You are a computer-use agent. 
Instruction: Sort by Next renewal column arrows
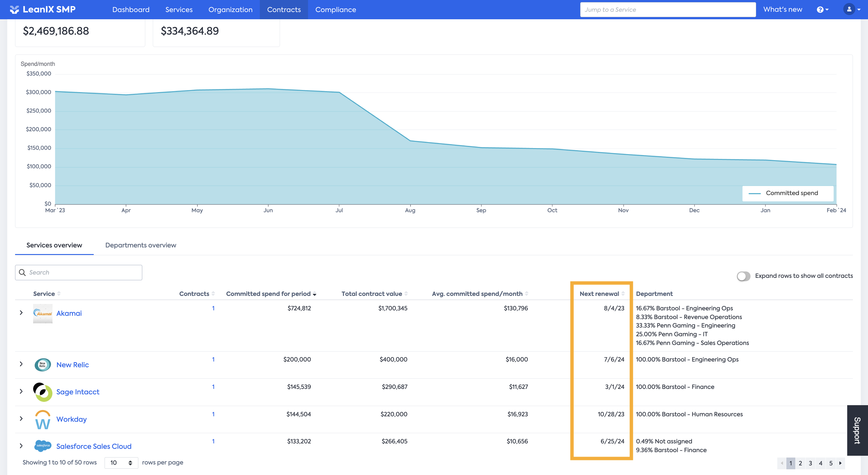[623, 293]
